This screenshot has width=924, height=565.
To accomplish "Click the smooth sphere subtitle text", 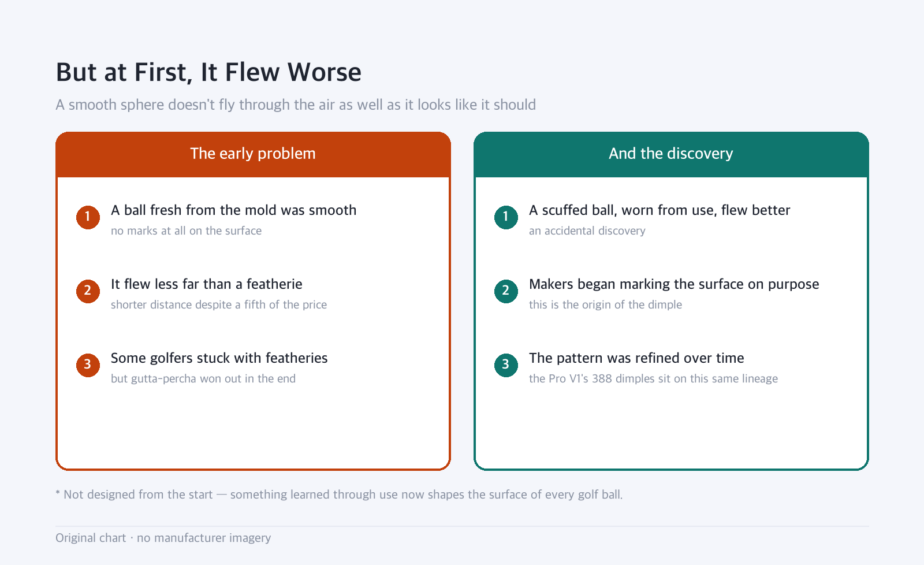I will 296,105.
